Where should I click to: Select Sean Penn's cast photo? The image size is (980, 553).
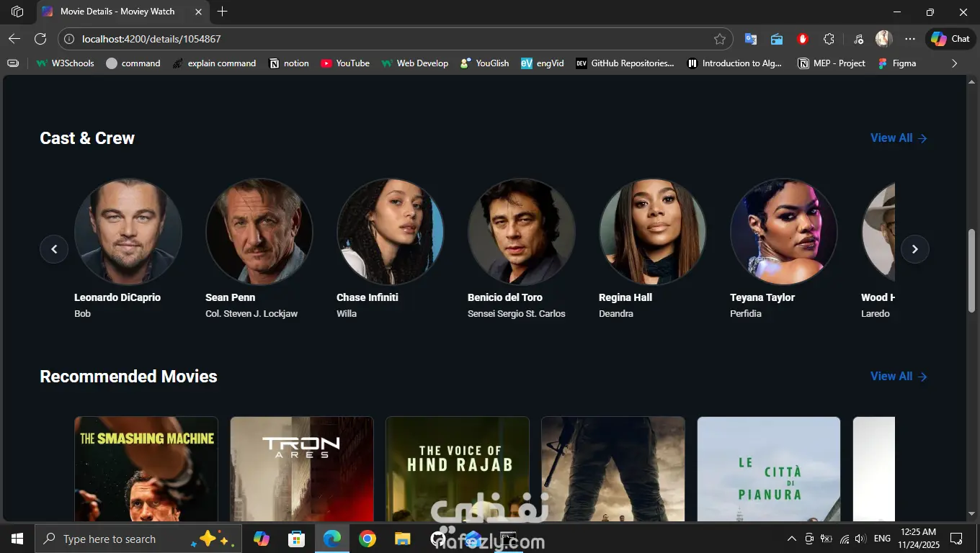pyautogui.click(x=259, y=232)
